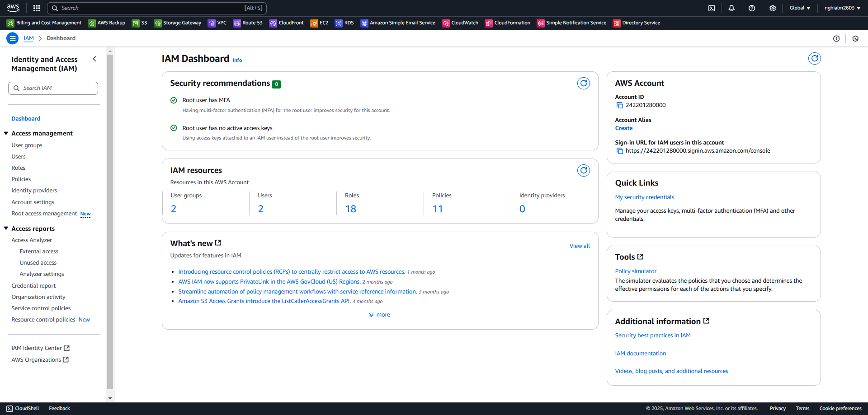868x415 pixels.
Task: Open Directory Service shortcut
Action: pyautogui.click(x=637, y=23)
